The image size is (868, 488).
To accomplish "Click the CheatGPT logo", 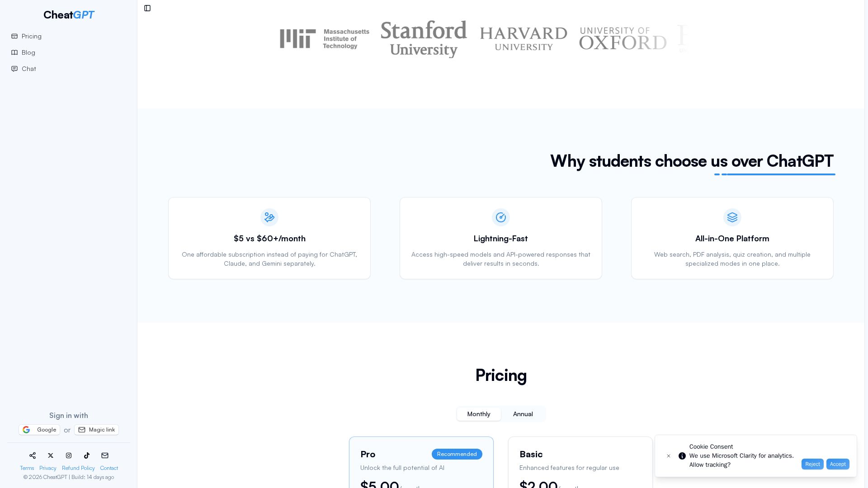I will (x=69, y=14).
